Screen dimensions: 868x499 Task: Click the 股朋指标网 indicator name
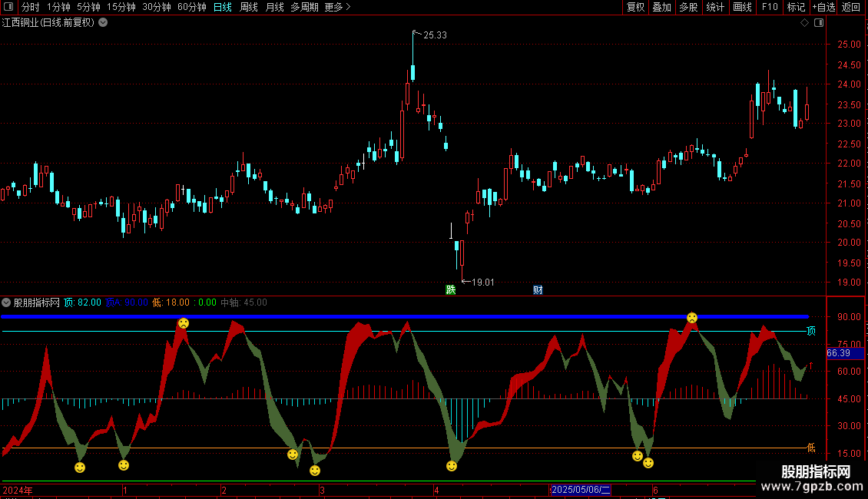[37, 302]
